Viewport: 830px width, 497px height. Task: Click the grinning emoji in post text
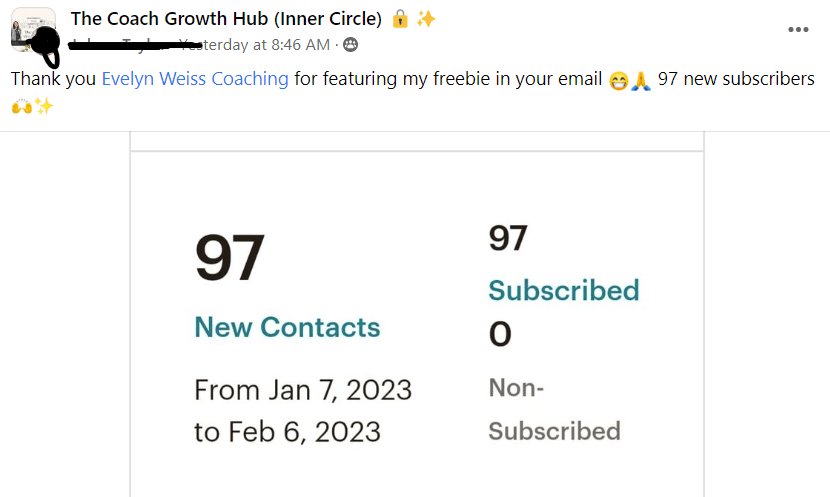[618, 80]
